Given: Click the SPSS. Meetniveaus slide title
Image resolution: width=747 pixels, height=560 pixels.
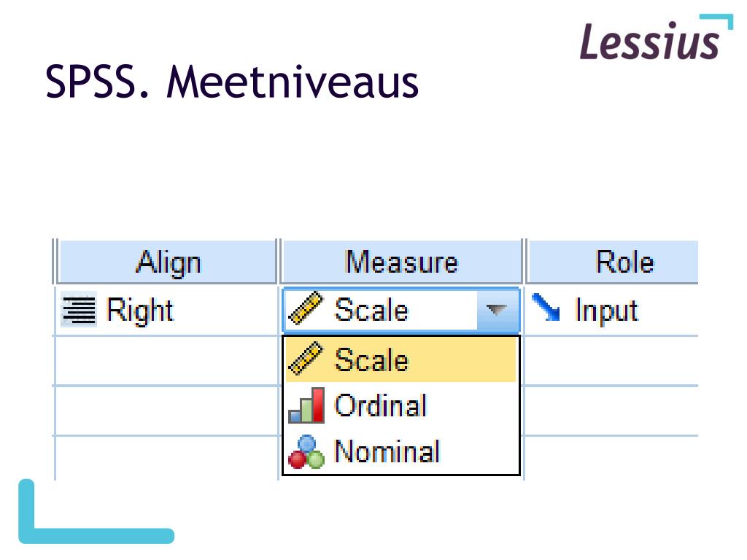Looking at the screenshot, I should tap(232, 82).
